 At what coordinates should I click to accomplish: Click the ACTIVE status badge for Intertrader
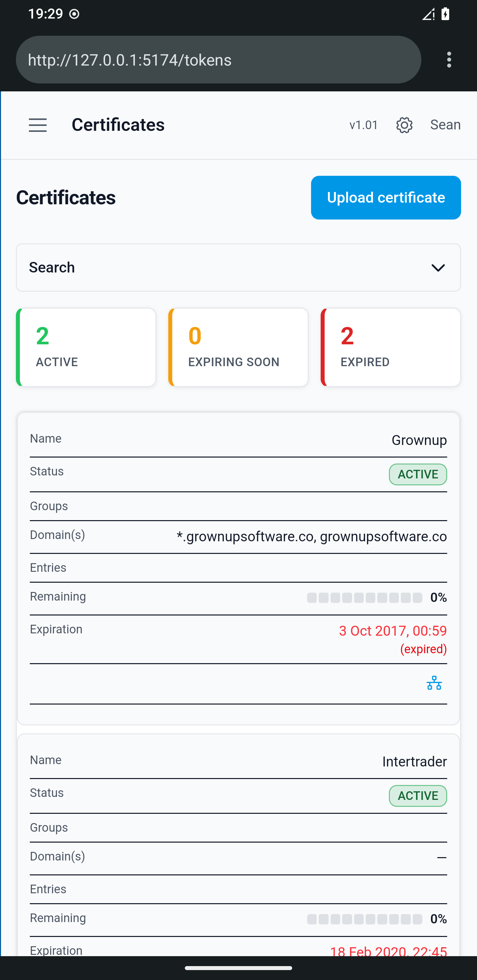point(418,796)
